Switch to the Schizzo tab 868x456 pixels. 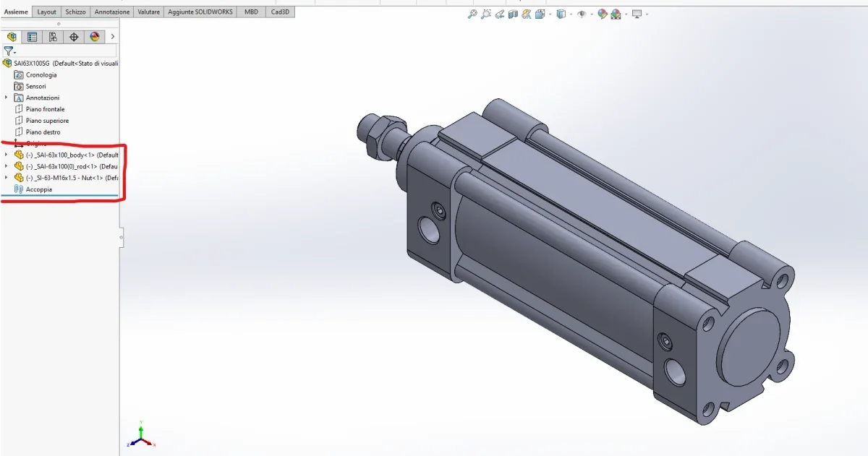tap(75, 12)
